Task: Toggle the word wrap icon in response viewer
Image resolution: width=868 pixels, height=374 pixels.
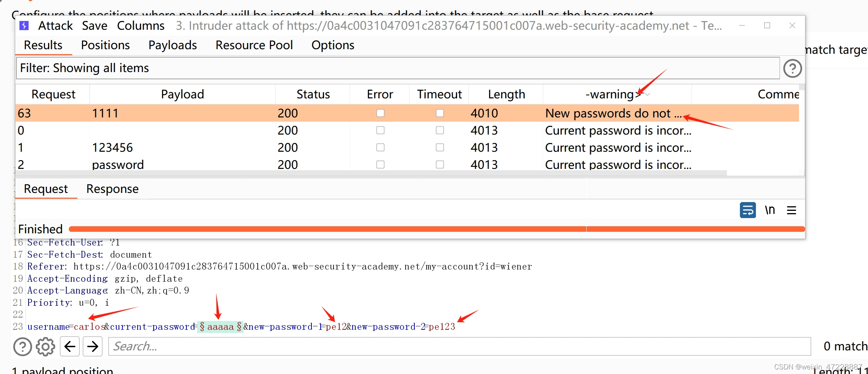Action: pyautogui.click(x=748, y=210)
